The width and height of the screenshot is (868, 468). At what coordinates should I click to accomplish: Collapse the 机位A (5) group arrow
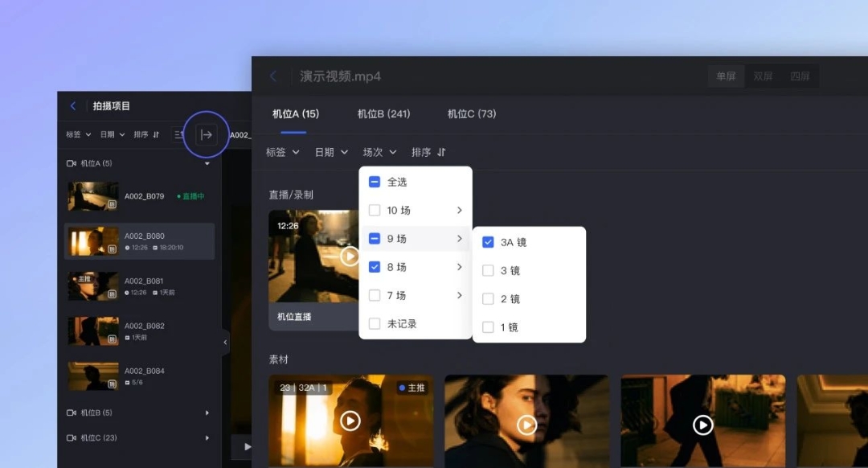click(207, 164)
